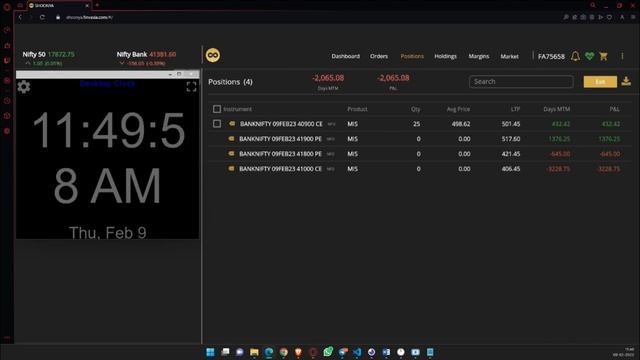The width and height of the screenshot is (640, 360).
Task: Click account ID FA75658
Action: pyautogui.click(x=551, y=56)
